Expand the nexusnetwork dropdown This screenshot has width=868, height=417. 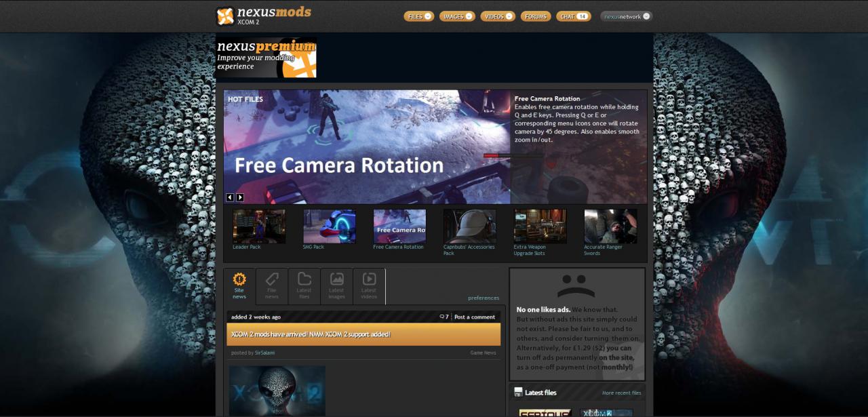tap(627, 16)
